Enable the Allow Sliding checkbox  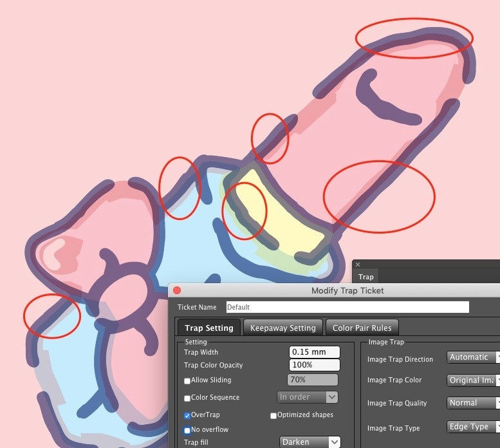point(187,381)
